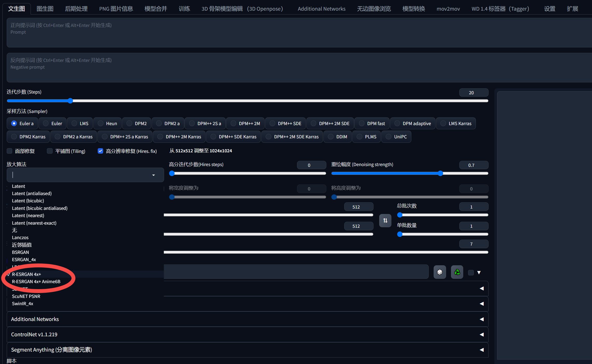Adjust the Denoising strength slider
This screenshot has height=364, width=592.
(410, 173)
